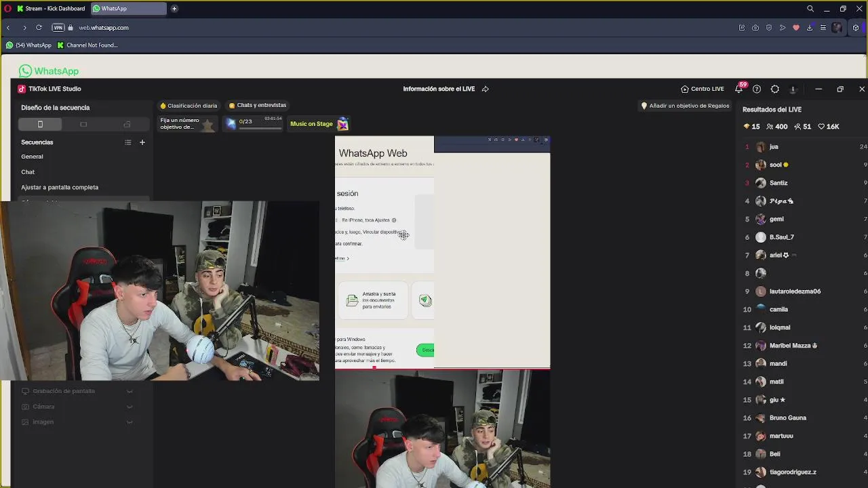Image resolution: width=868 pixels, height=488 pixels.
Task: Open TikTok LIVE Studio settings gear
Action: (775, 89)
